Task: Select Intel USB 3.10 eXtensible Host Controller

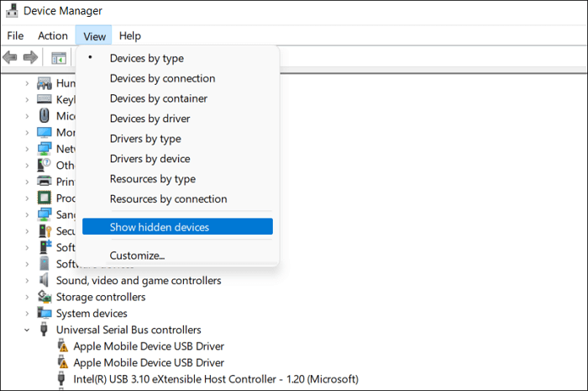Action: point(215,378)
